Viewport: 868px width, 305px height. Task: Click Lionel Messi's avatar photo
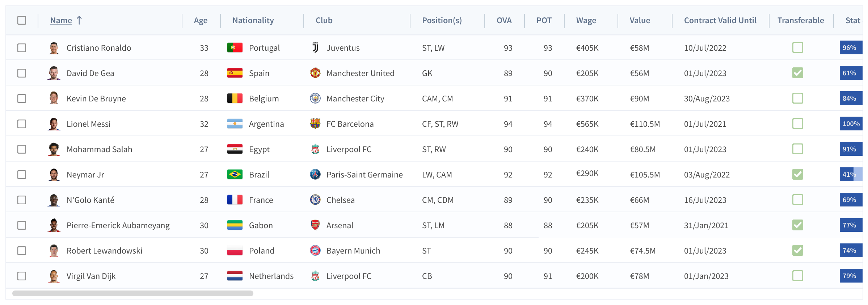(x=54, y=124)
